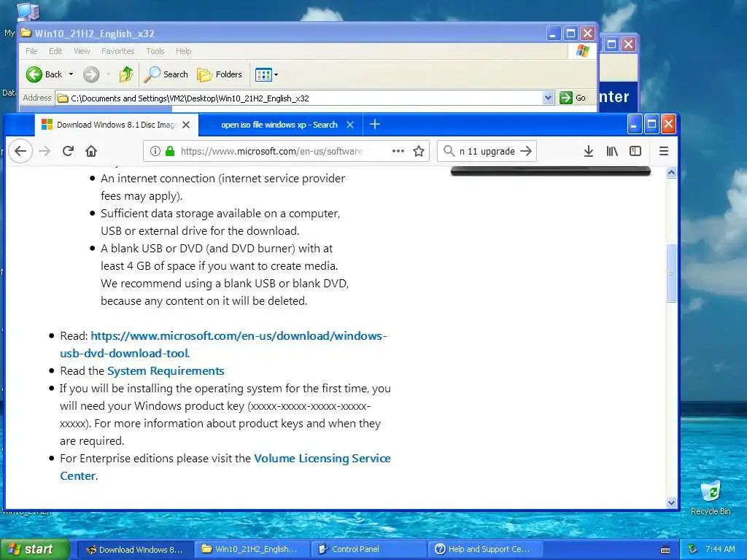
Task: Select Control Panel taskbar button
Action: (x=368, y=550)
